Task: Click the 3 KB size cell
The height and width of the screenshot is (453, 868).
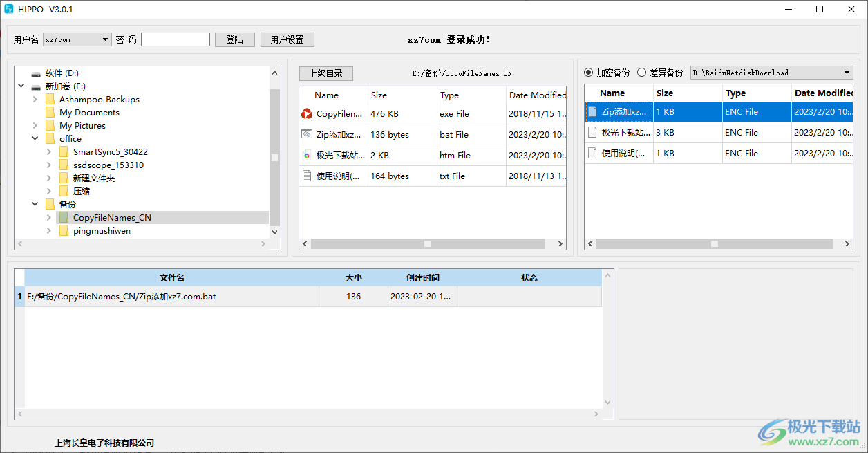Action: tap(688, 132)
